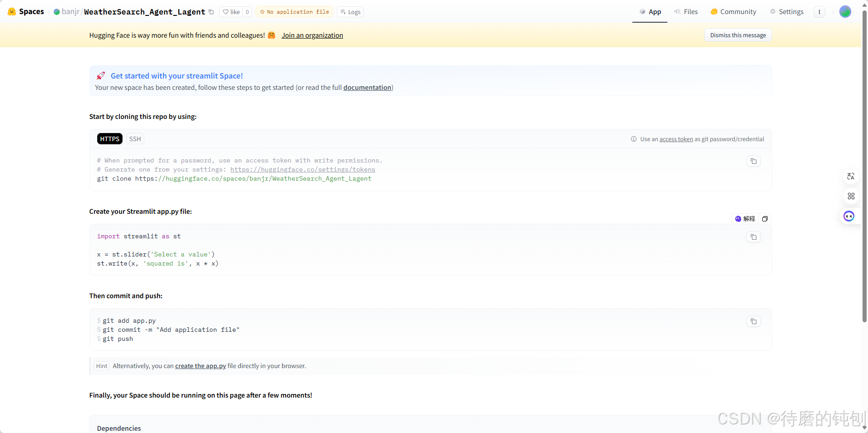The image size is (868, 433).
Task: Open the three-dot more options menu
Action: (x=819, y=12)
